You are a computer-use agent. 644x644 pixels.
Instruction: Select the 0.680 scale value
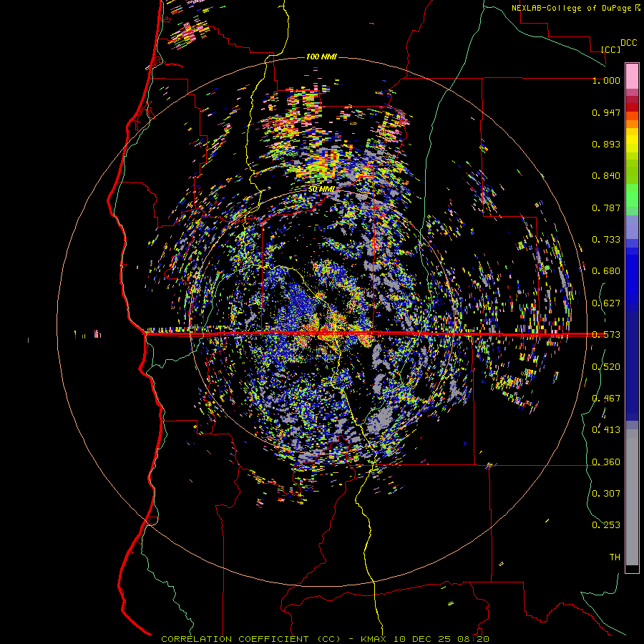pos(606,271)
